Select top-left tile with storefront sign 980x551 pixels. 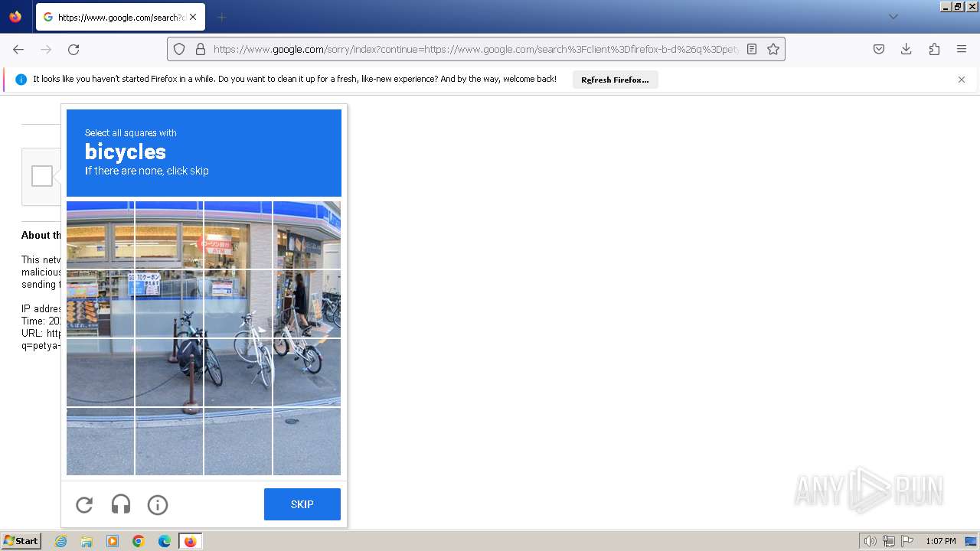pos(100,235)
